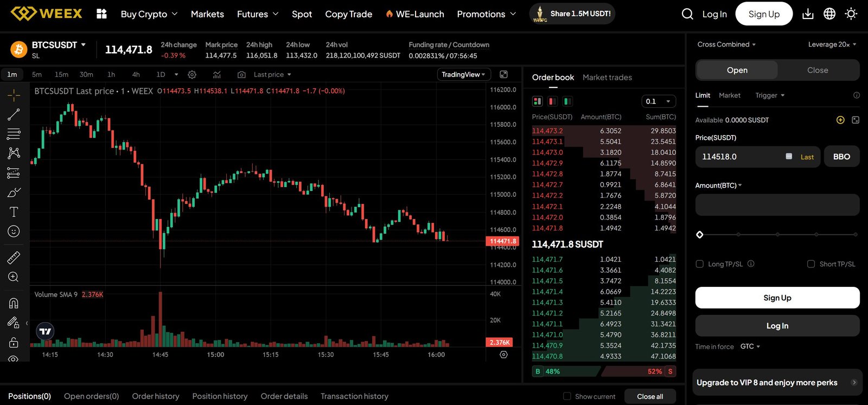Image resolution: width=868 pixels, height=405 pixels.
Task: Open BTCSUSDT pair selector
Action: (x=59, y=45)
